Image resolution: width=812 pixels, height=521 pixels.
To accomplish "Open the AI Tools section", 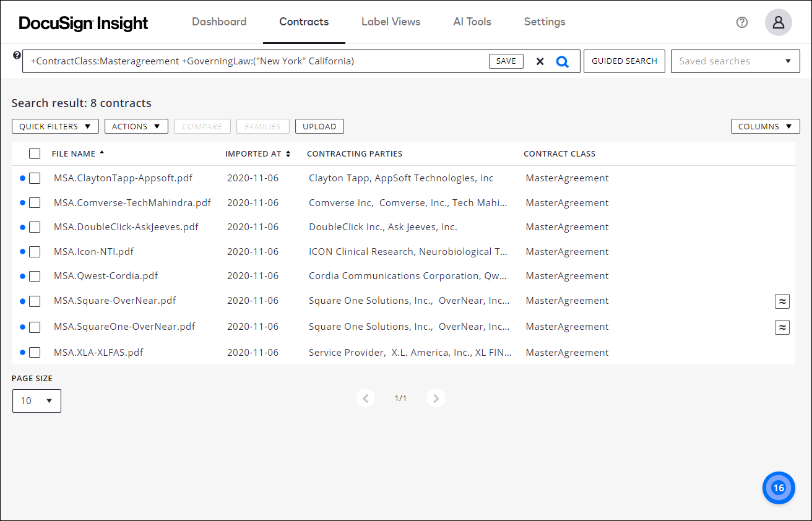I will point(472,22).
